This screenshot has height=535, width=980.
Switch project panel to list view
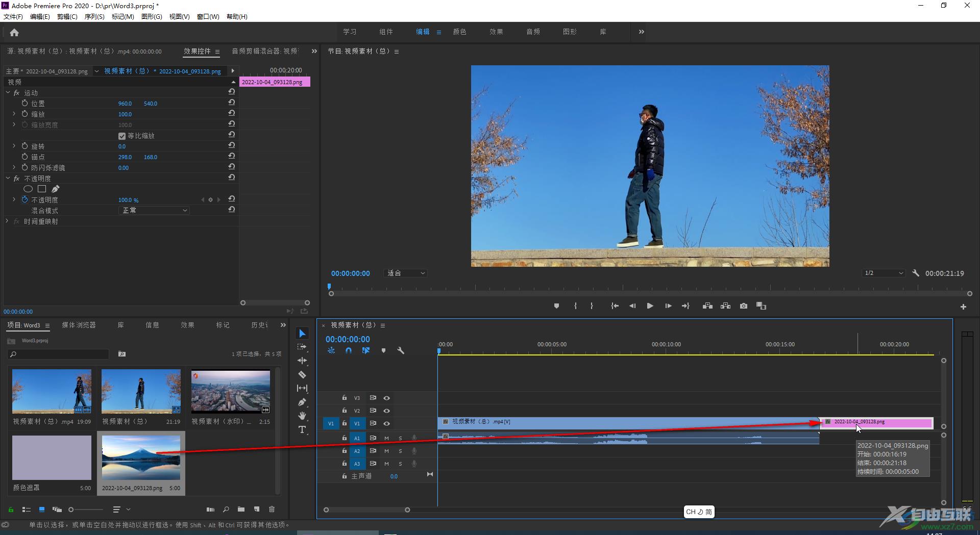pyautogui.click(x=27, y=509)
